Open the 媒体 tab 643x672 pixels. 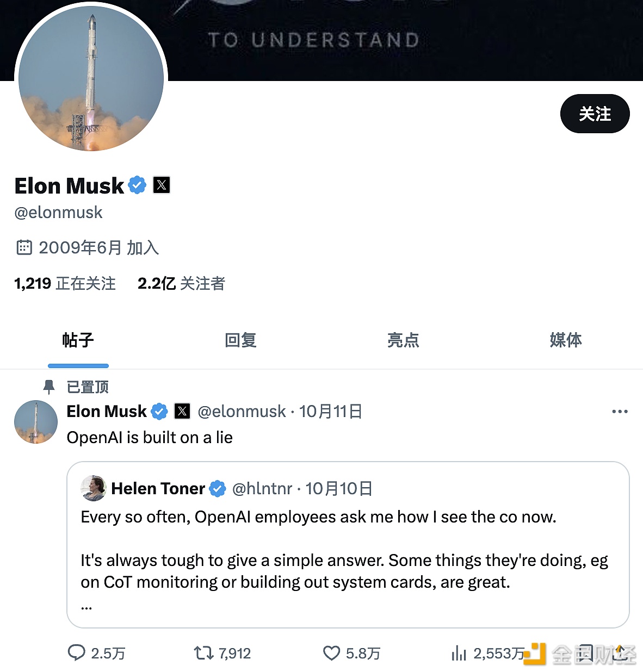[566, 340]
